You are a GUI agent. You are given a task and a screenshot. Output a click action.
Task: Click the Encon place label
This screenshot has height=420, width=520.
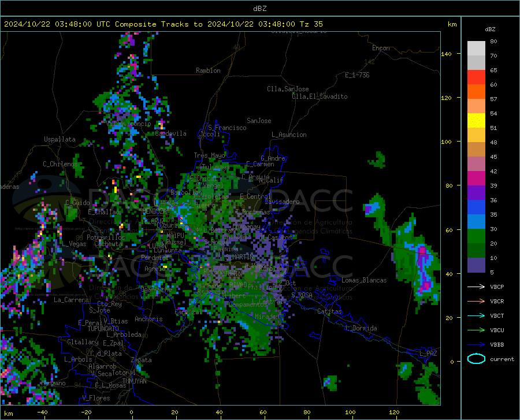click(381, 48)
